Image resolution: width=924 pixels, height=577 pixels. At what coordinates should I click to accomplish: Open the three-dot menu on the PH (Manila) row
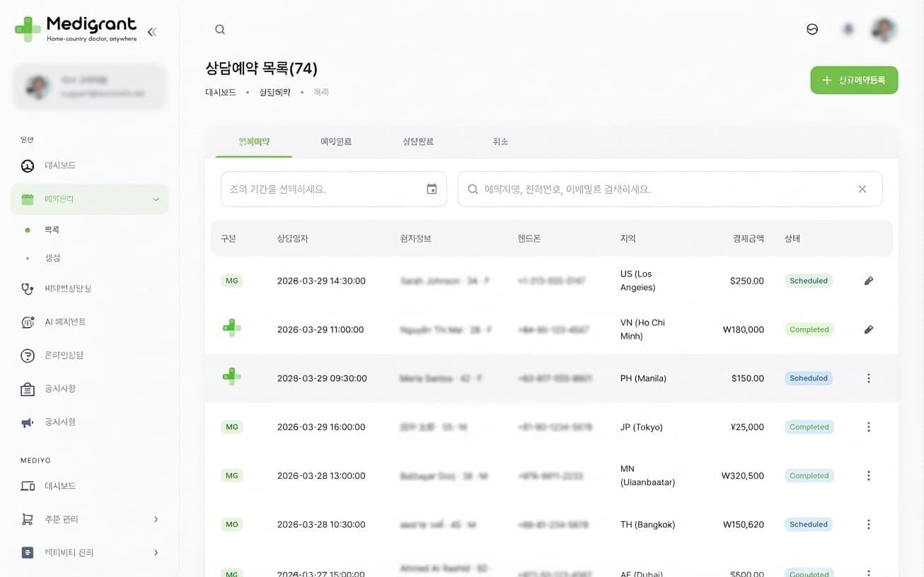tap(869, 378)
